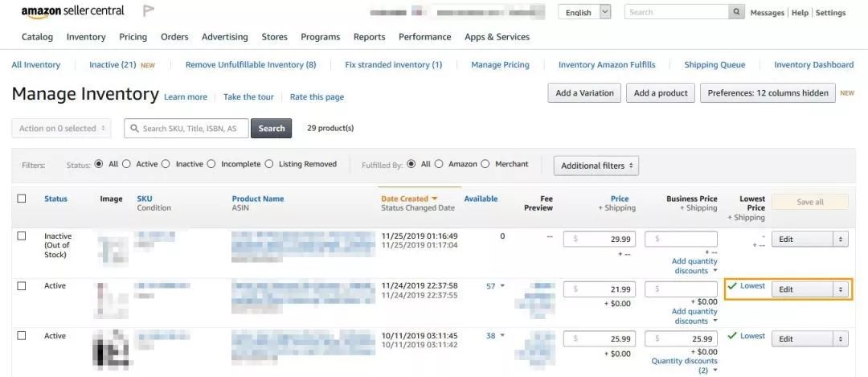868x377 pixels.
Task: Open Fix stranded inventory (1)
Action: (x=394, y=65)
